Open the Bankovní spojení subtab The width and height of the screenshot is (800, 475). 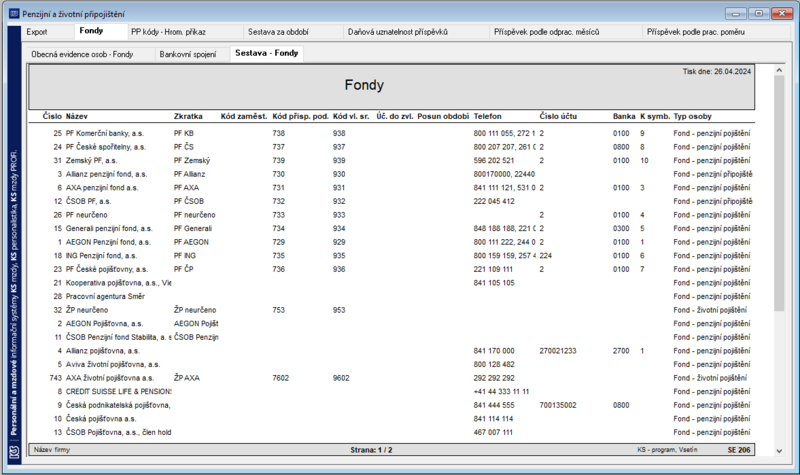pyautogui.click(x=188, y=54)
